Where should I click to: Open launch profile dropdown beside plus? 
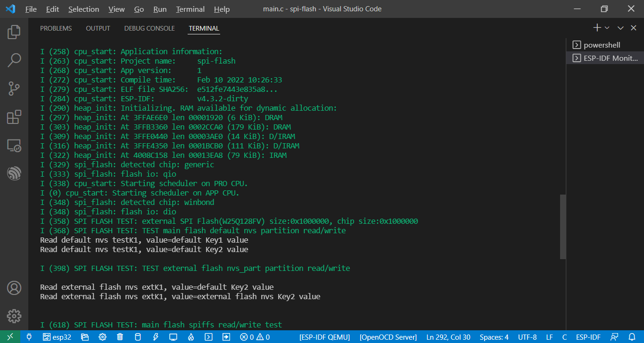tap(607, 28)
